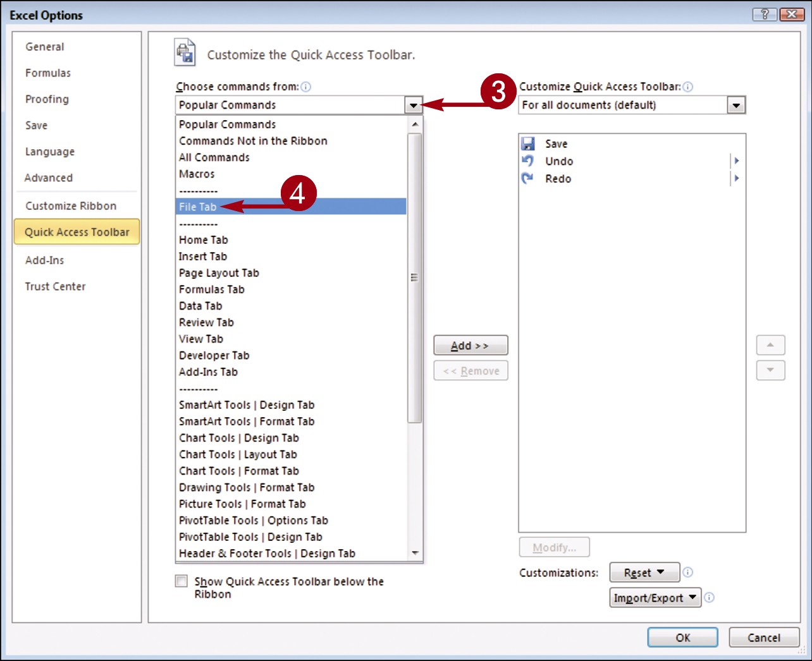Click the << Remove button

tap(471, 371)
